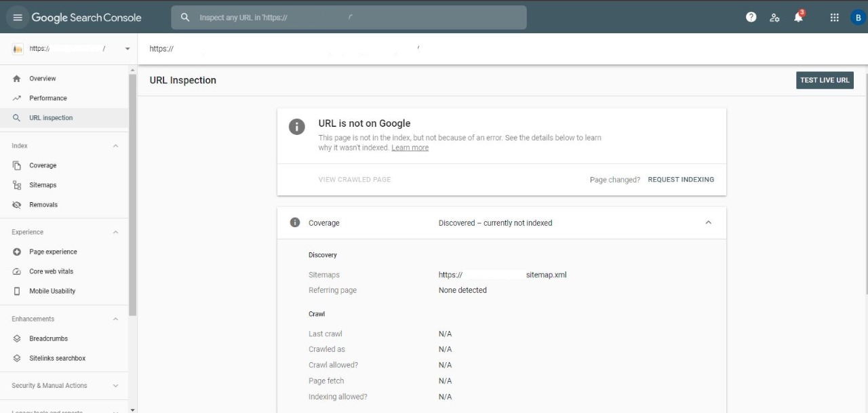Click the 'URL Inspection' page heading
The image size is (868, 413).
pos(183,80)
